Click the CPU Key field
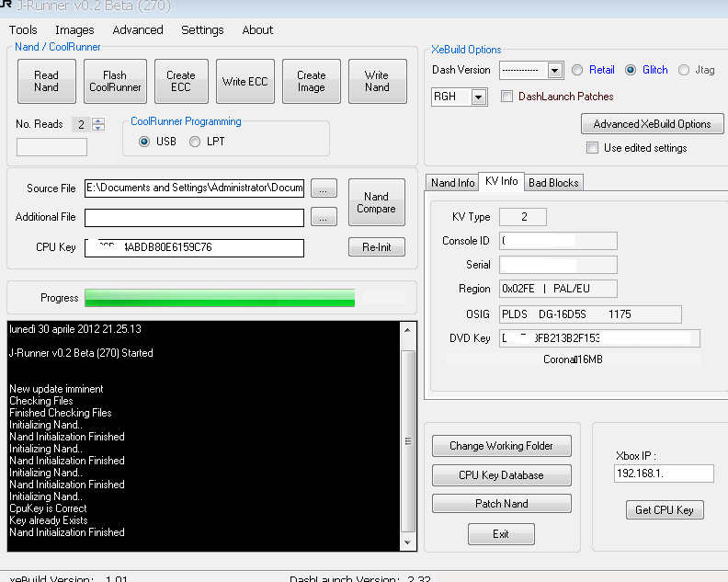 (x=194, y=247)
